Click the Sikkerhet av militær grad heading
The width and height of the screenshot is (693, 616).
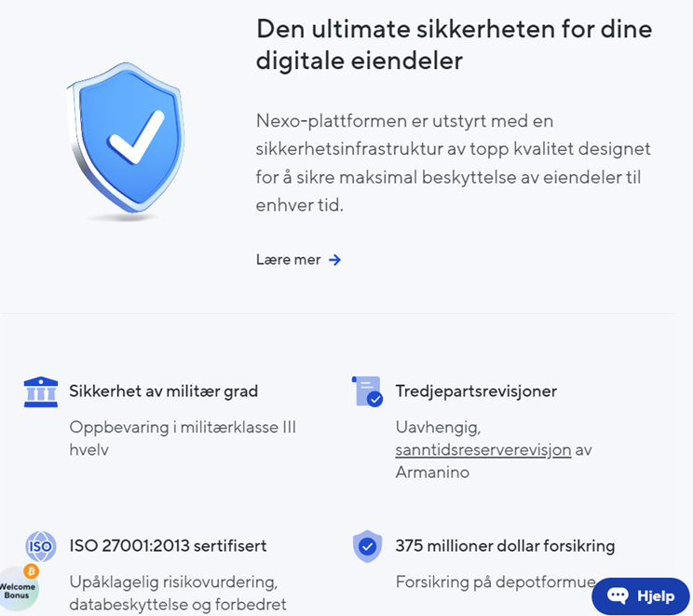[x=164, y=391]
